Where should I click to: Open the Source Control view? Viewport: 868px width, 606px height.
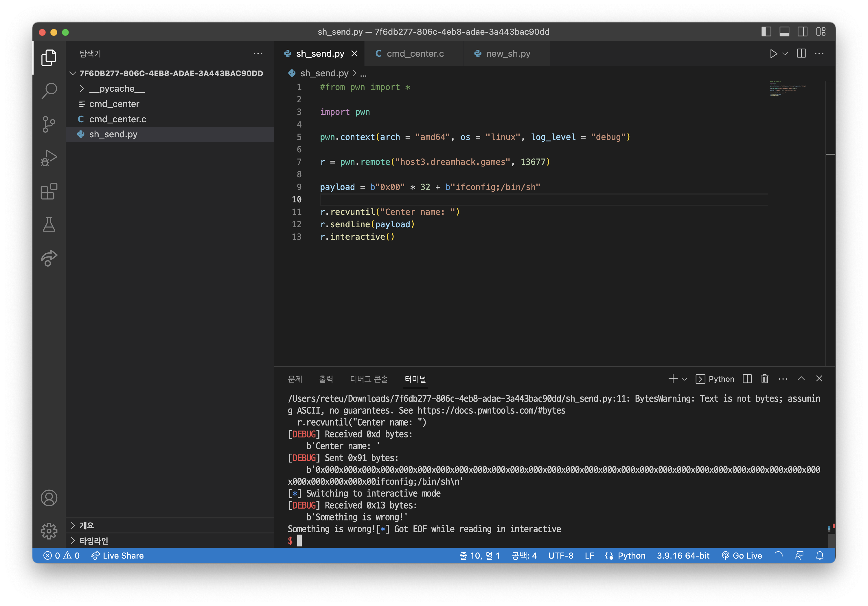coord(49,124)
